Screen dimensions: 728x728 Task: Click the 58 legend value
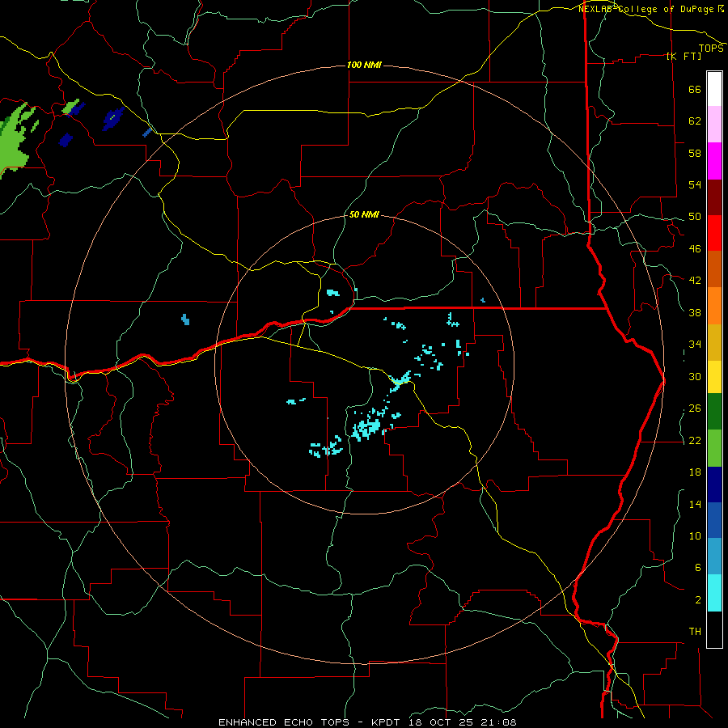point(695,153)
